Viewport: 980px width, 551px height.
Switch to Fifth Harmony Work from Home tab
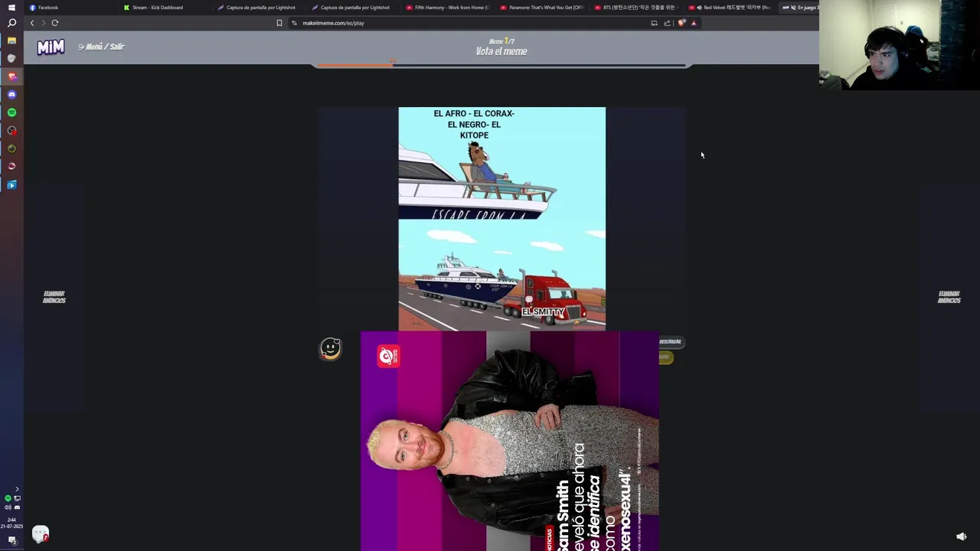(x=448, y=8)
